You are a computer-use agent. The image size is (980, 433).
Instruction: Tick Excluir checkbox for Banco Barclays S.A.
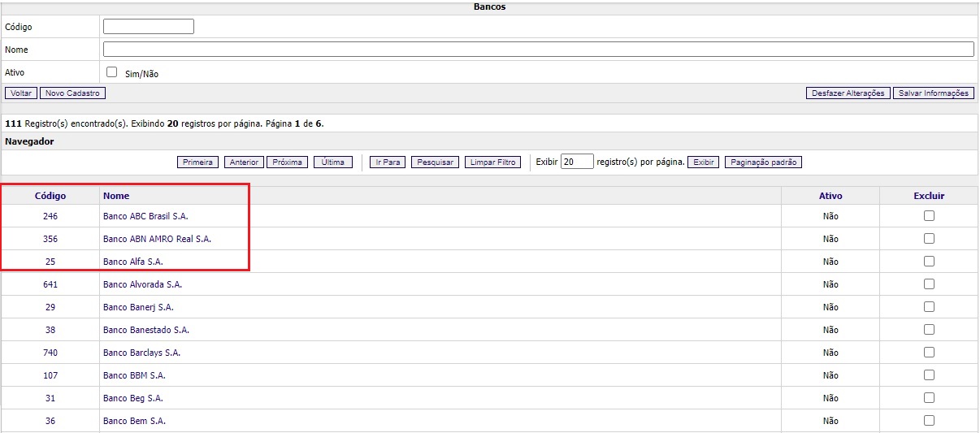click(x=929, y=353)
